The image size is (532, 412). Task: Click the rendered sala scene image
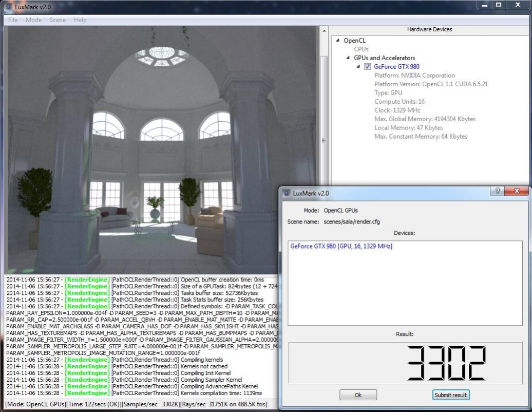pos(162,149)
